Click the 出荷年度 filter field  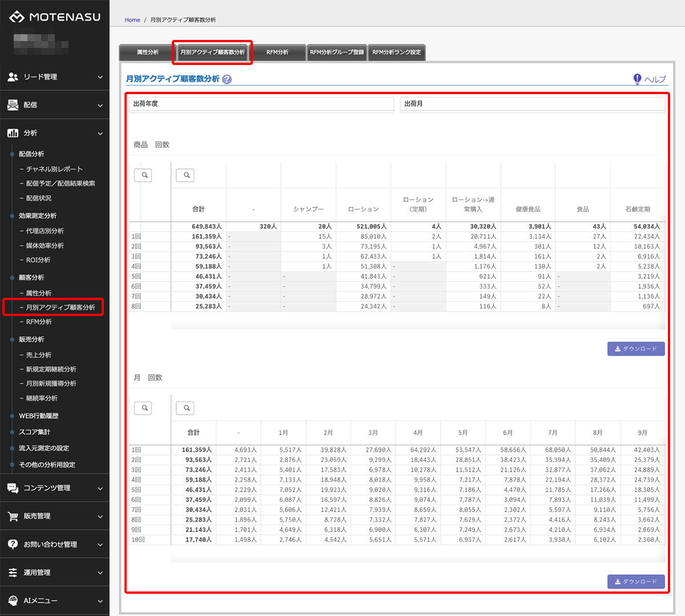click(x=261, y=104)
